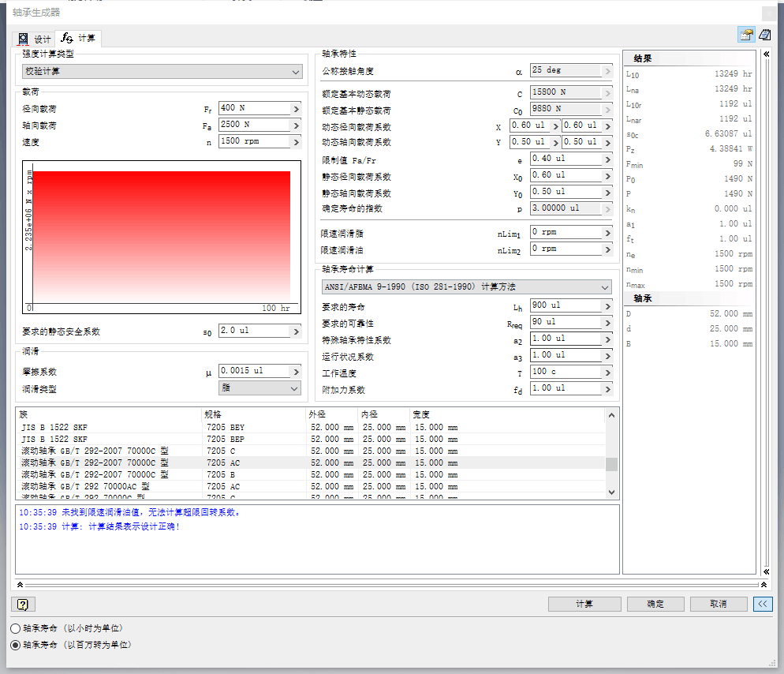Screen dimensions: 784x674
Task: Select bearing row 7205 C of 70000C 型
Action: tap(310, 451)
